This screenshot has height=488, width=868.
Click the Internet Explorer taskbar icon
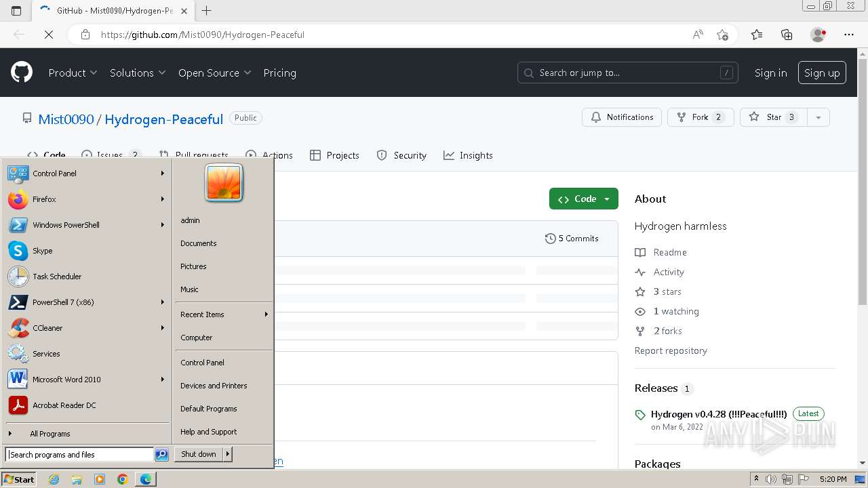point(54,479)
